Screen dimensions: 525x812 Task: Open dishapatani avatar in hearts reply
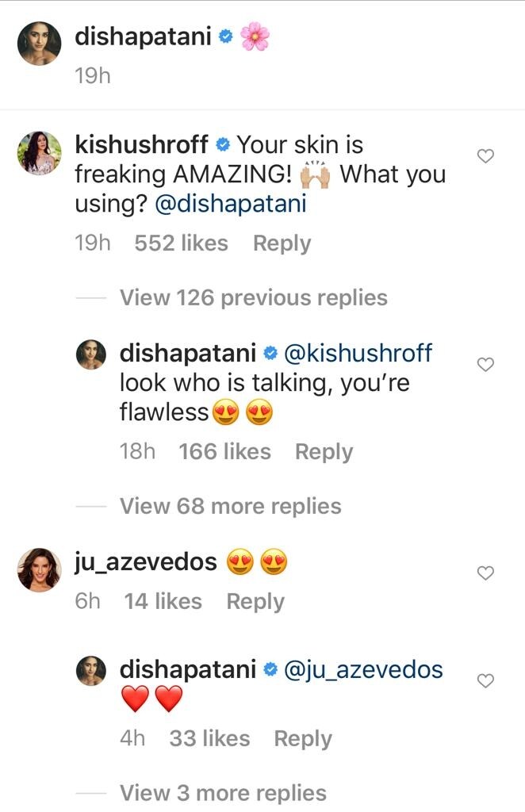(91, 671)
